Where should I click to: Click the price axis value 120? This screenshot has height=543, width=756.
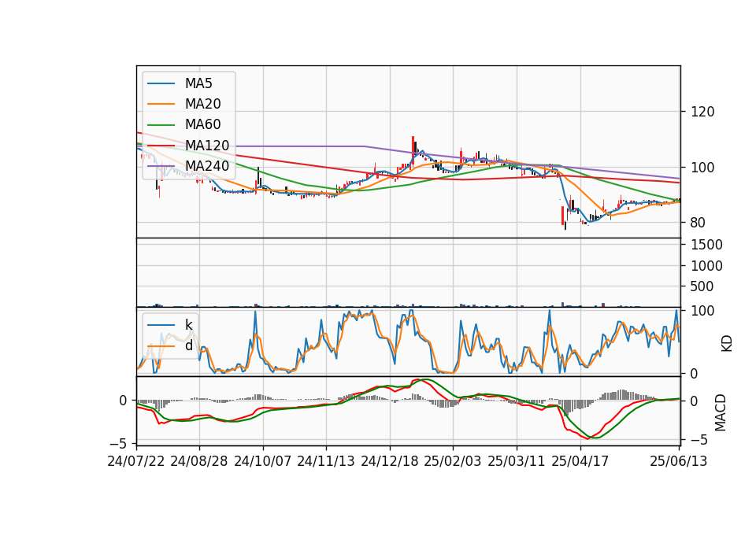(702, 112)
